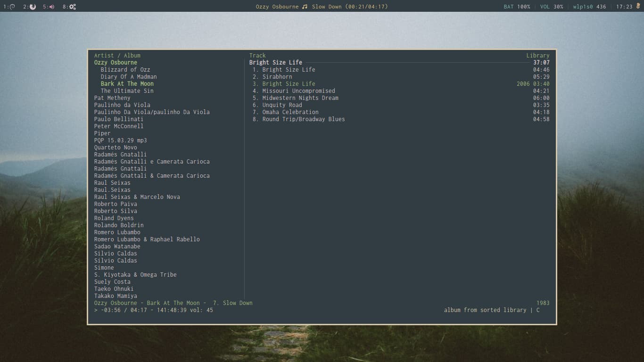644x362 pixels.
Task: Select the Taeko Ohnuki artist
Action: pos(114,288)
